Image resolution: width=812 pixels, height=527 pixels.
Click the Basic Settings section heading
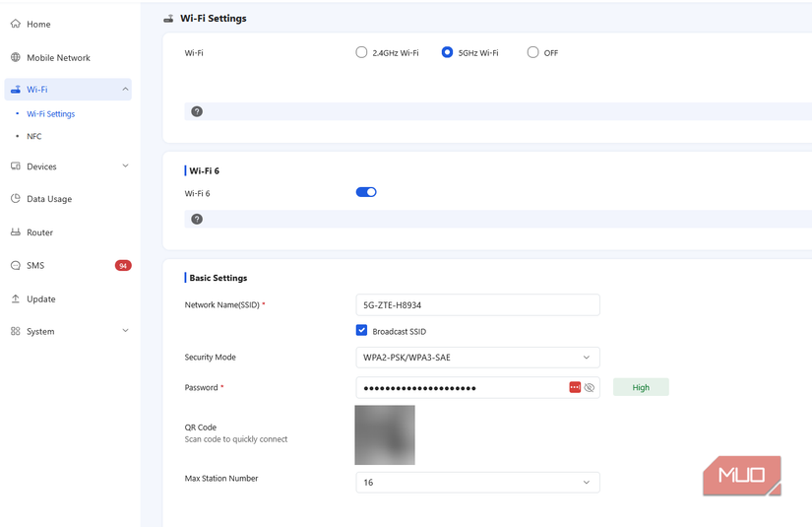[x=219, y=278]
